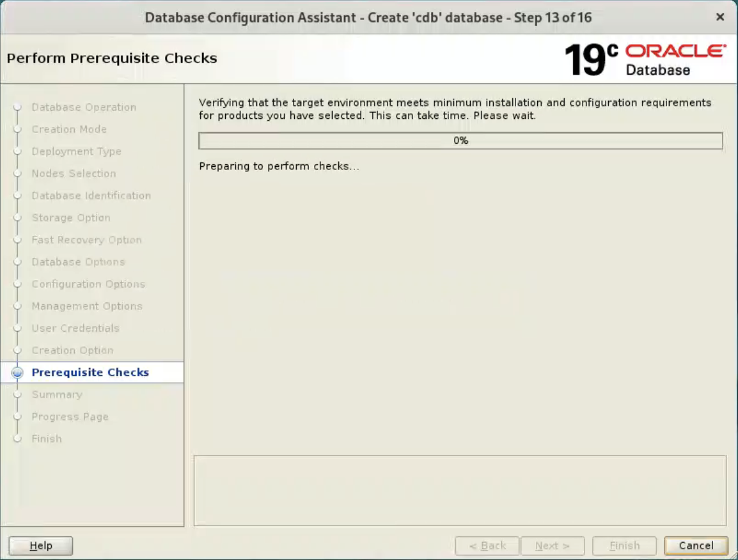The height and width of the screenshot is (560, 738).
Task: Click the greyed-out Next button
Action: click(553, 545)
